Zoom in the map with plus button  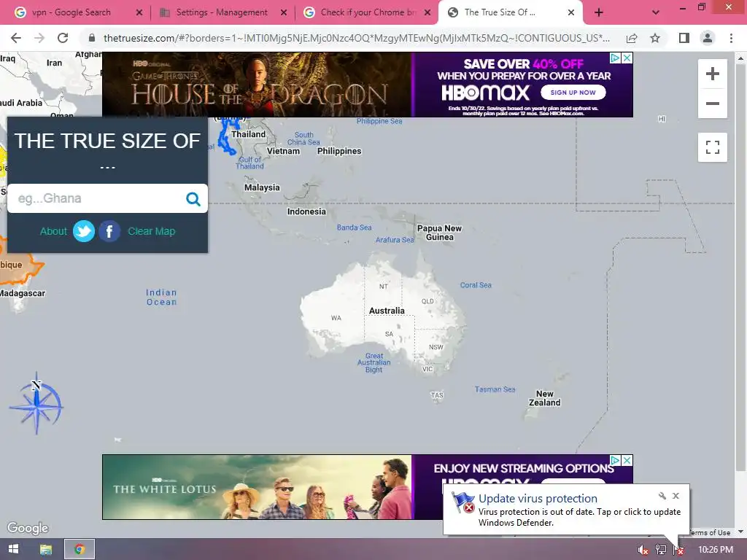click(712, 74)
